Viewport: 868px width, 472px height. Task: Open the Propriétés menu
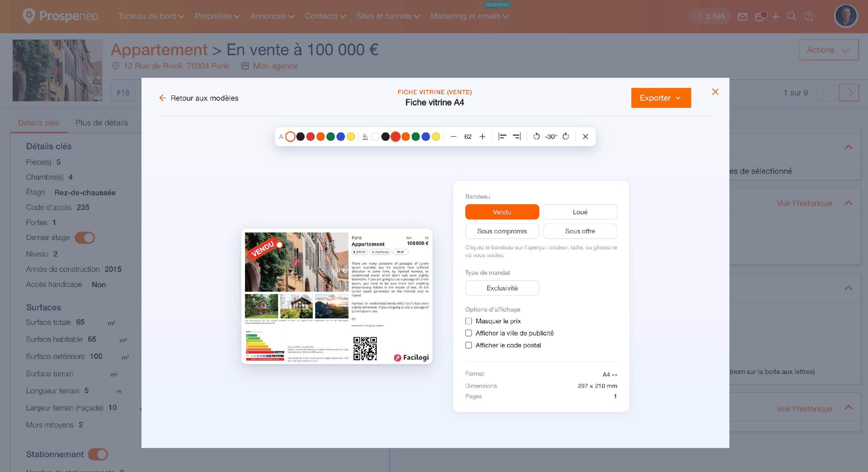click(x=217, y=16)
